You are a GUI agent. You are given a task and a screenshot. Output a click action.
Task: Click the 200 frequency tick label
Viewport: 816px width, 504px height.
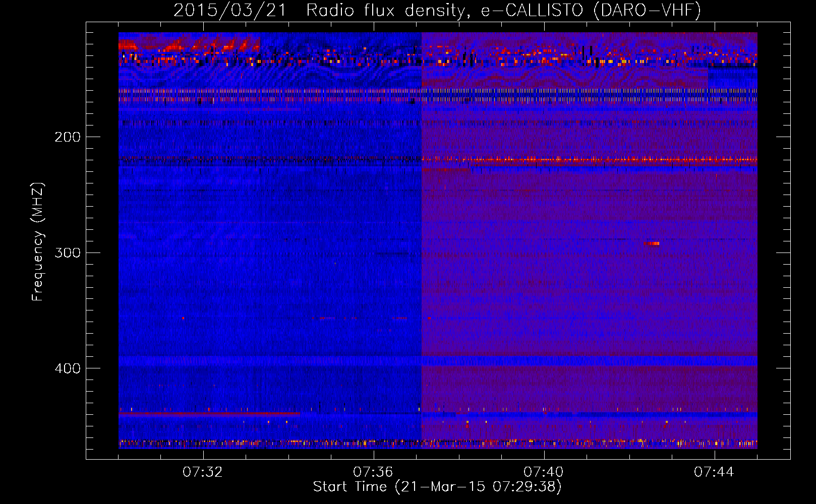68,137
